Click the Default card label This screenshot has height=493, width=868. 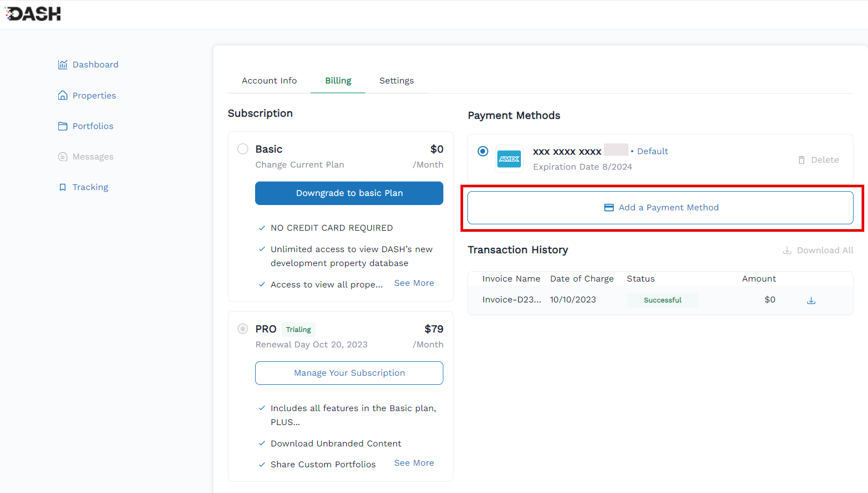pos(652,151)
